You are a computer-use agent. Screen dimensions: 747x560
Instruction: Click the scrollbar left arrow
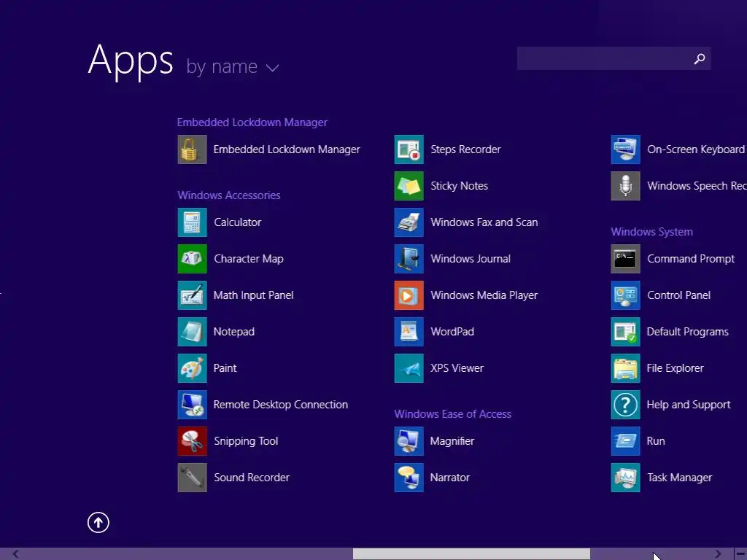pyautogui.click(x=16, y=554)
